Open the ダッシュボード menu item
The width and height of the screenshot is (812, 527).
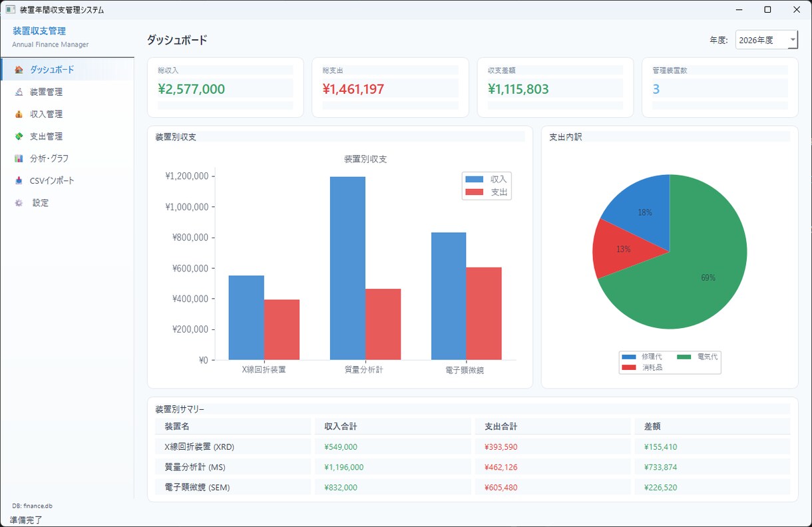pyautogui.click(x=67, y=69)
